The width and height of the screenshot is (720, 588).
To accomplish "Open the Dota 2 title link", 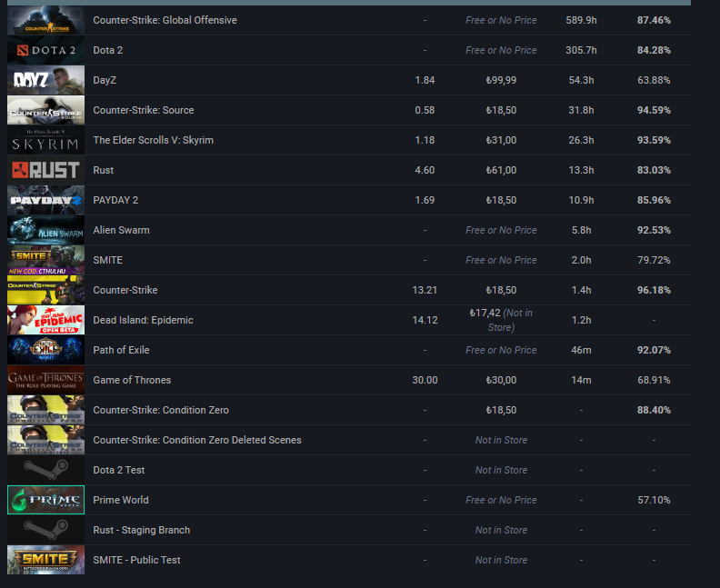I will coord(108,50).
